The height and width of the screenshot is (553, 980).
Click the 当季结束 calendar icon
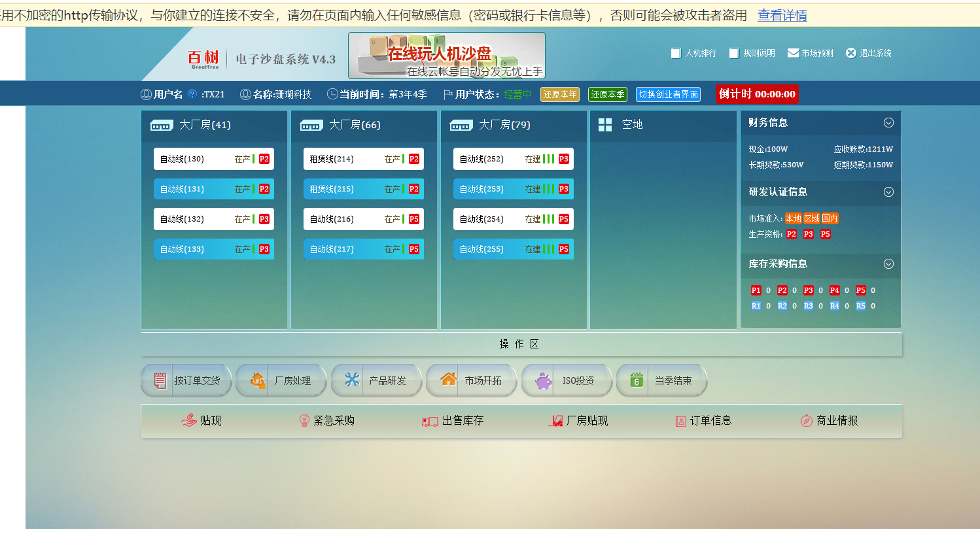click(637, 380)
